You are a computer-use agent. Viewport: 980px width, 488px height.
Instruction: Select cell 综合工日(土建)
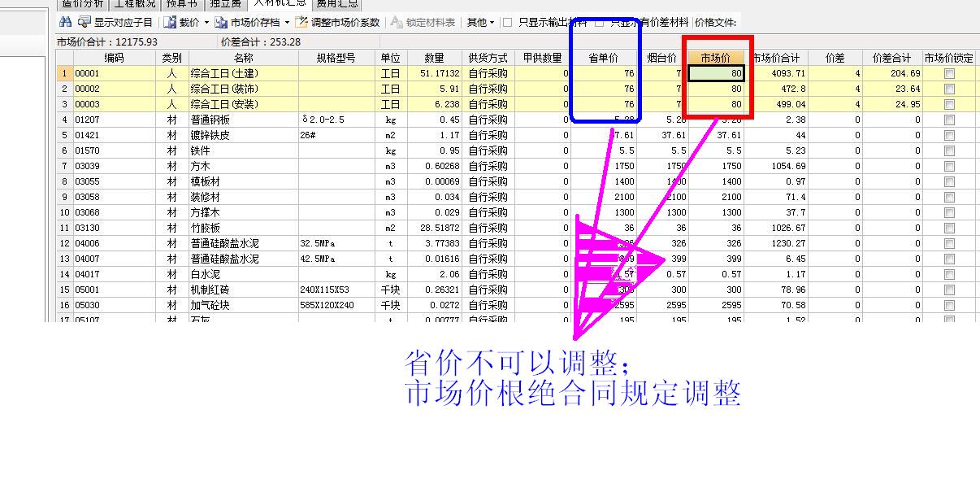click(x=243, y=73)
